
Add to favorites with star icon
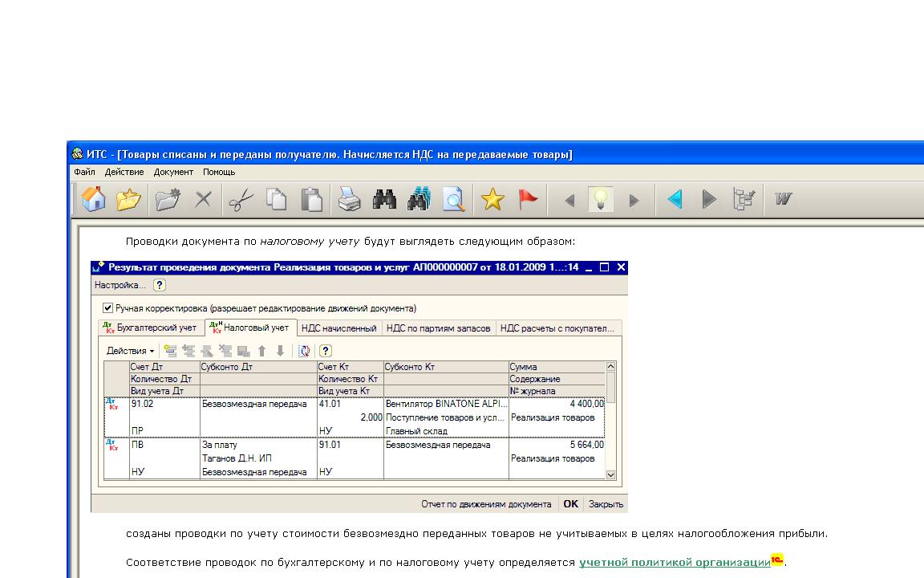492,200
